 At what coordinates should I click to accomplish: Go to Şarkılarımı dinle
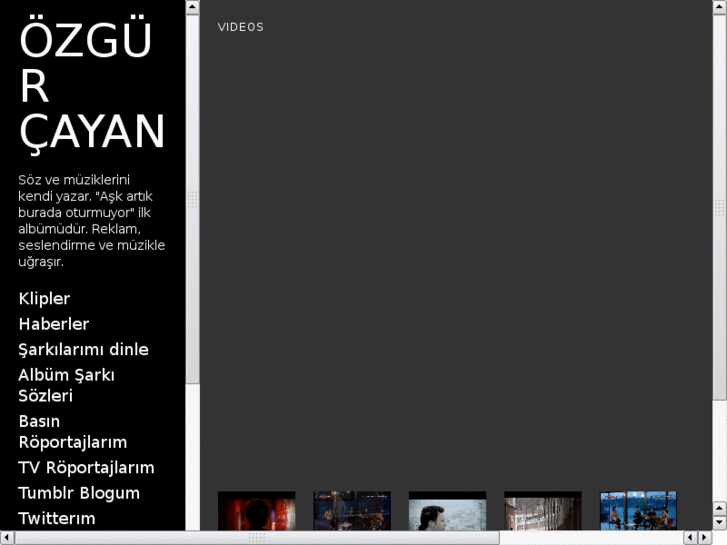click(x=83, y=349)
